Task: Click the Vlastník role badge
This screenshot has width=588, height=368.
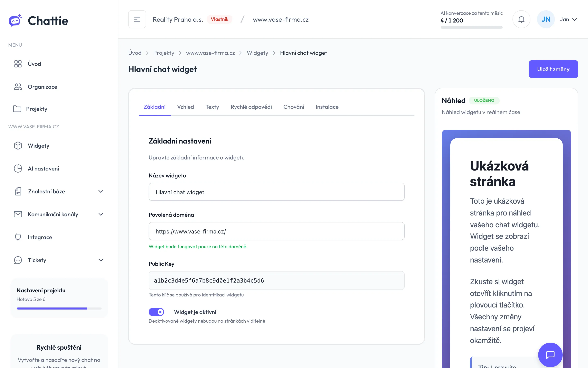Action: tap(219, 19)
